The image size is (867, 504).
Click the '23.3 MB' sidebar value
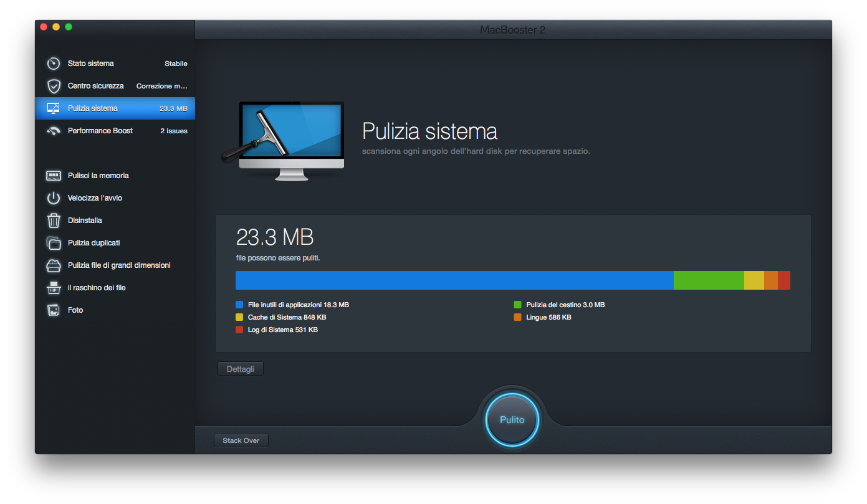pos(173,108)
